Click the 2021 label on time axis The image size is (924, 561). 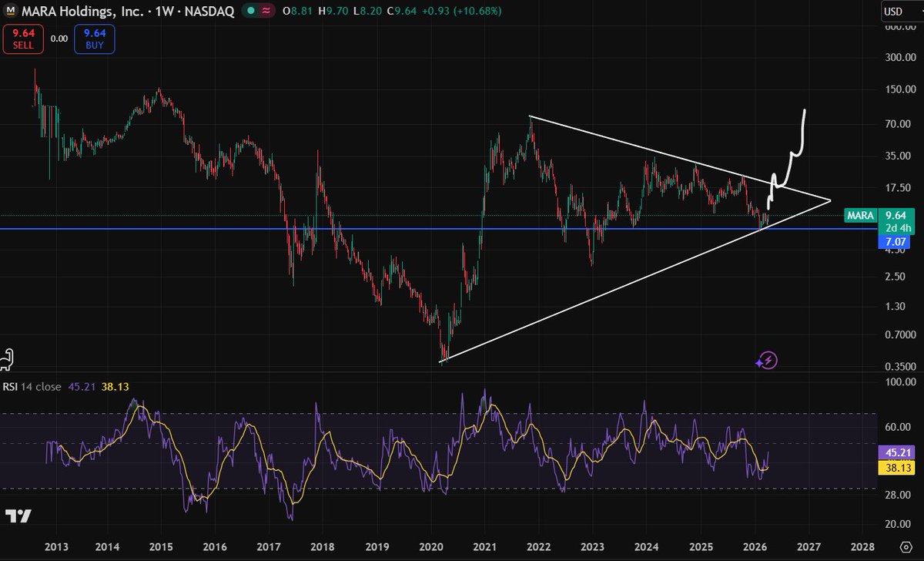(x=484, y=547)
